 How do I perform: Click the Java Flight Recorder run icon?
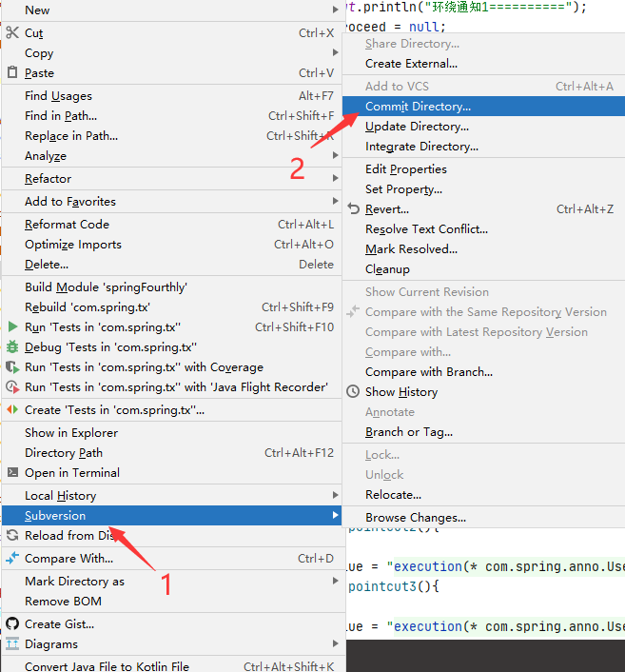[x=13, y=387]
